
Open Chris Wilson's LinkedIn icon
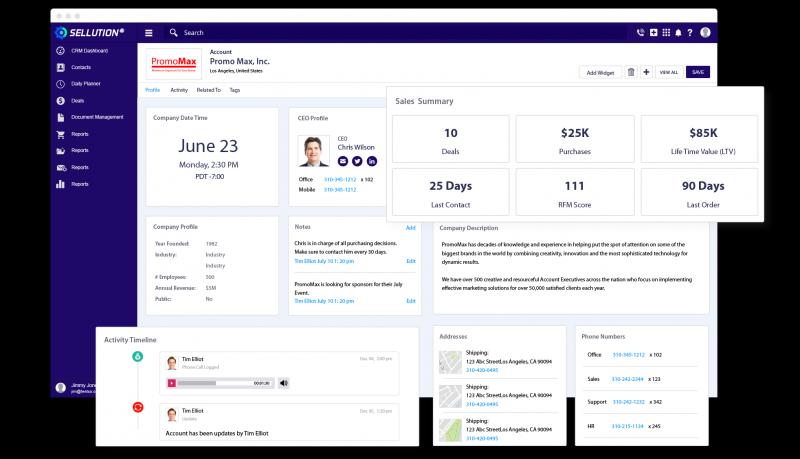372,161
